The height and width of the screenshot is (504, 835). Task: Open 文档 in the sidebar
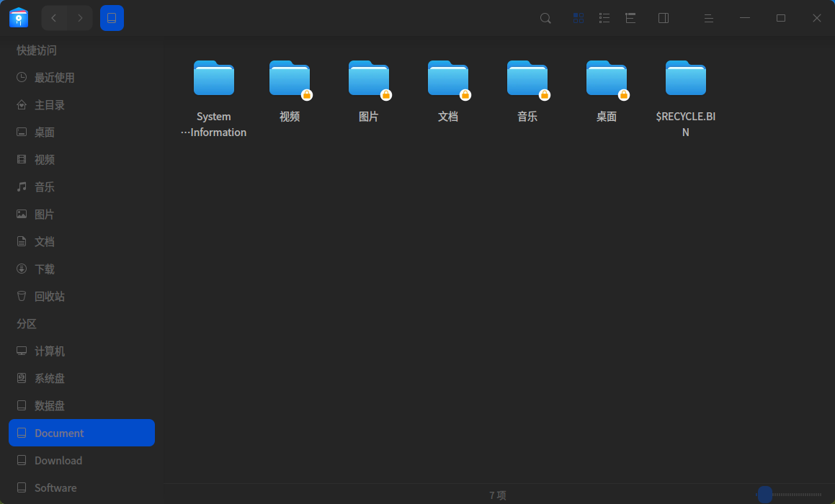pos(81,242)
